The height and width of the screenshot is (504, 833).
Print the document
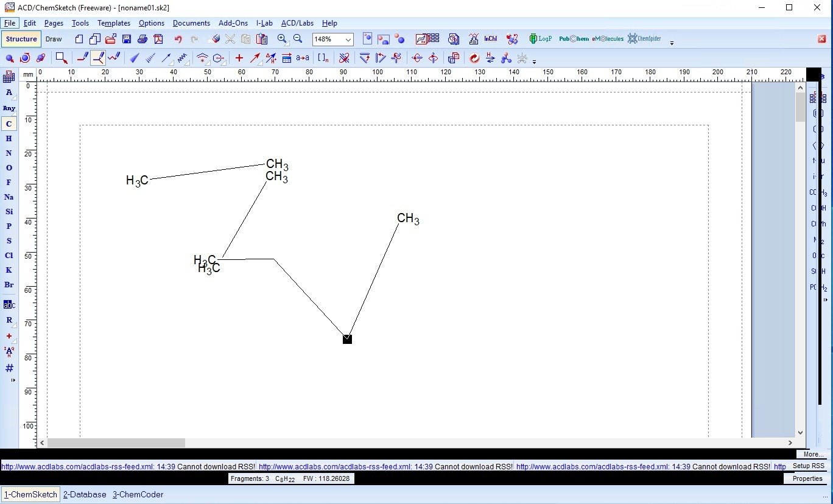142,39
